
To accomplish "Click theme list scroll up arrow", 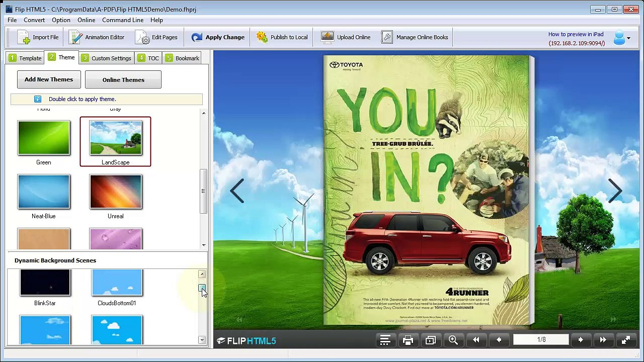I will 203,113.
